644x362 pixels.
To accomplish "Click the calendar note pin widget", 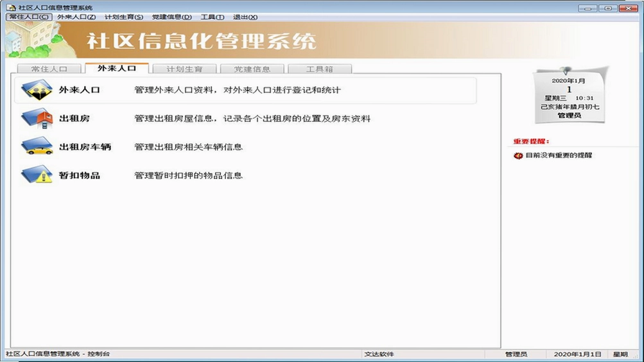I will (570, 95).
